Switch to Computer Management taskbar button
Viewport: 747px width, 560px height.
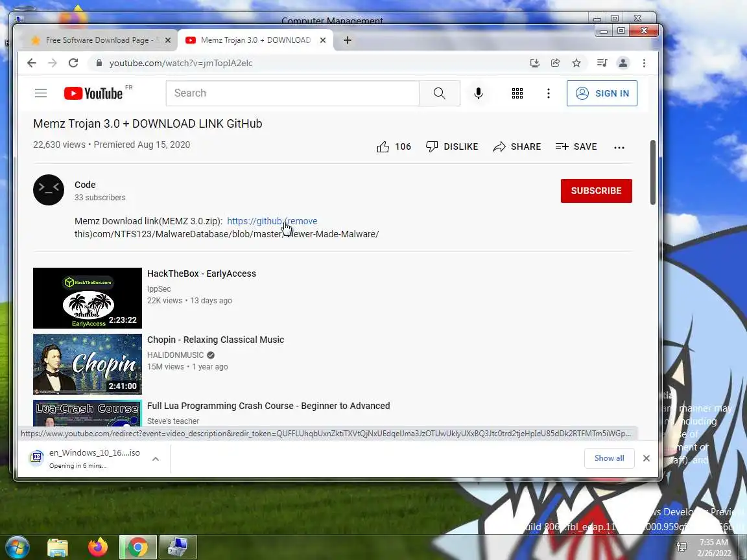pos(178,547)
